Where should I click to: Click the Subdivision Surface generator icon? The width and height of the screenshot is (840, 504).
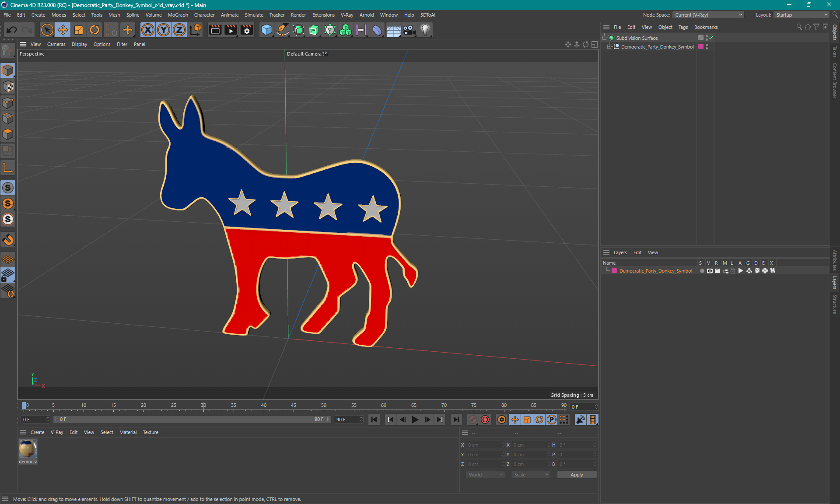(x=298, y=30)
